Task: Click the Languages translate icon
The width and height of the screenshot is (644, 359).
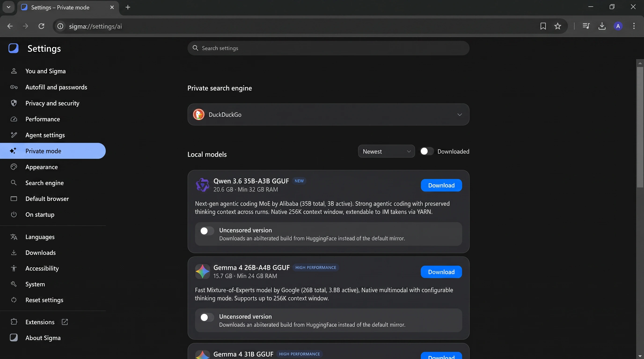Action: 14,237
